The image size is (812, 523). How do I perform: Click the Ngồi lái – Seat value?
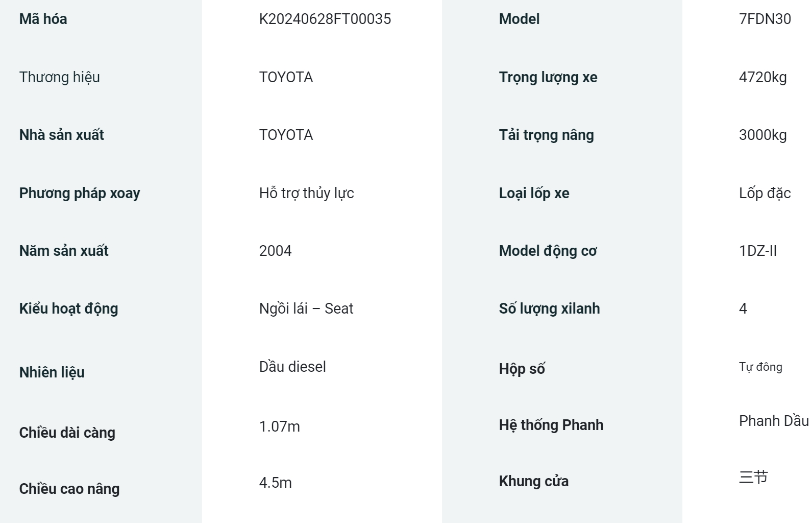point(306,308)
